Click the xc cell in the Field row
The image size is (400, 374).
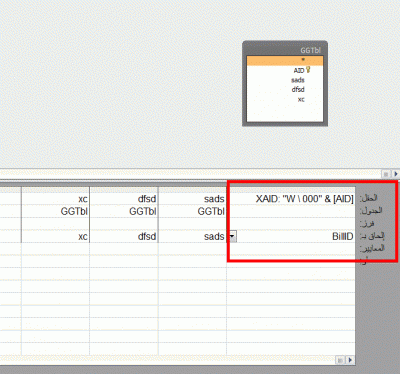tap(55, 199)
